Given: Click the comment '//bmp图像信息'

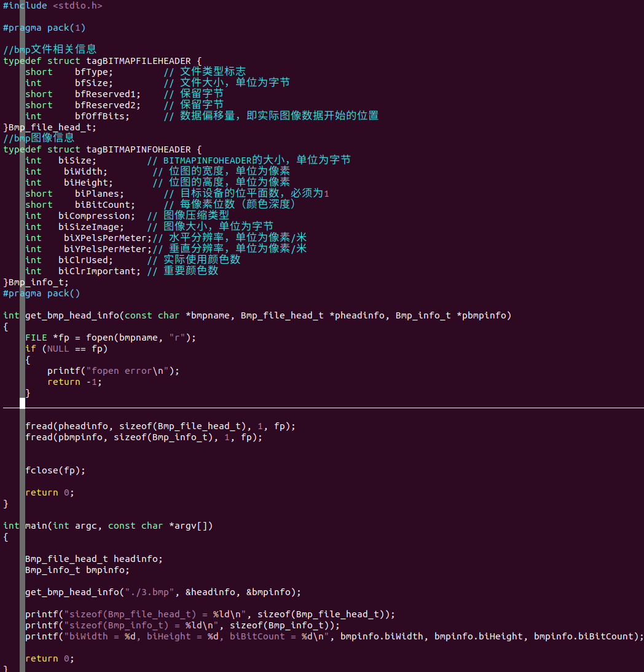Looking at the screenshot, I should [39, 138].
